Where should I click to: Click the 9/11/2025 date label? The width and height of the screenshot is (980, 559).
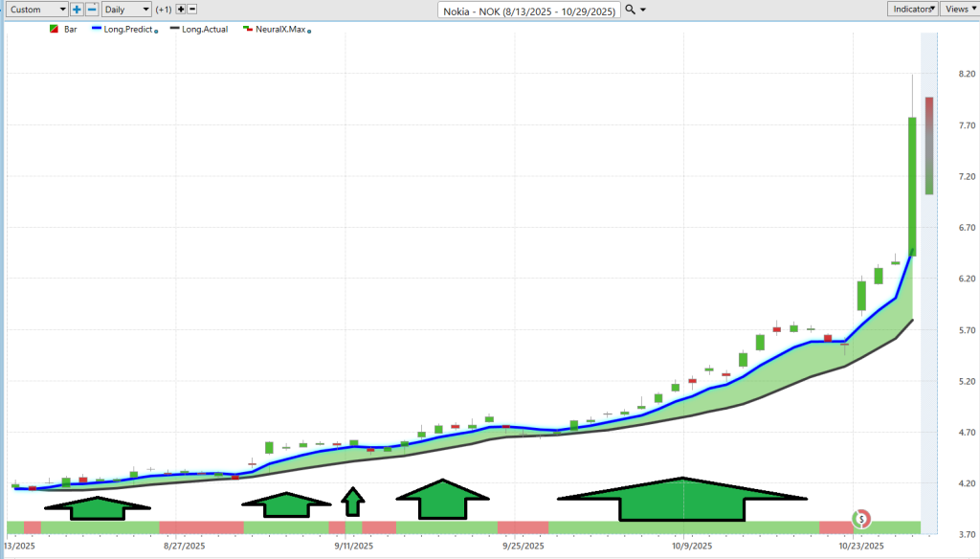(354, 546)
